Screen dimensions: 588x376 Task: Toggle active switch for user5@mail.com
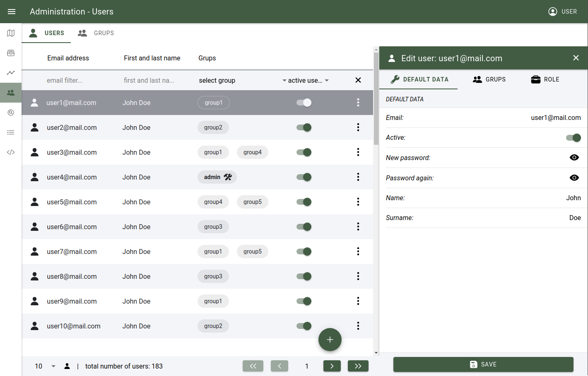[304, 202]
